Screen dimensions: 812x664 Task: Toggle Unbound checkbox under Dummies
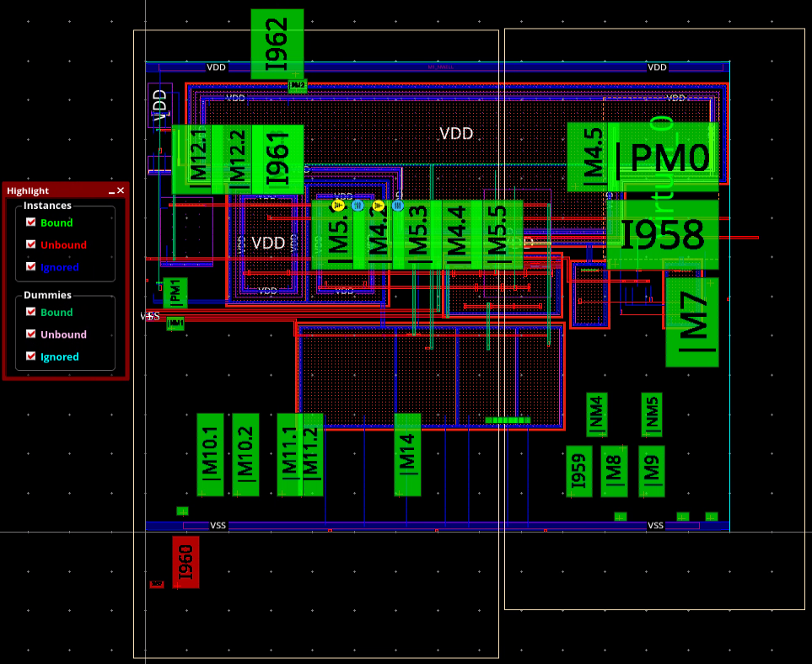31,334
